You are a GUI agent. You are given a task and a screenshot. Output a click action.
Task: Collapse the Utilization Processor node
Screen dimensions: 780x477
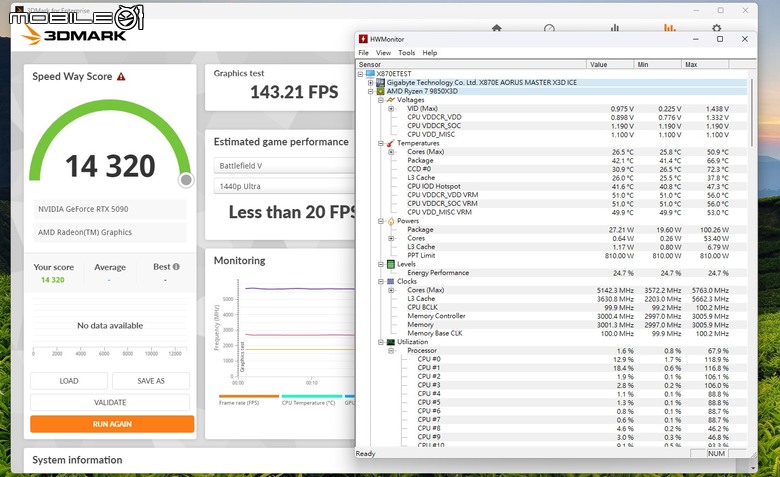[391, 351]
